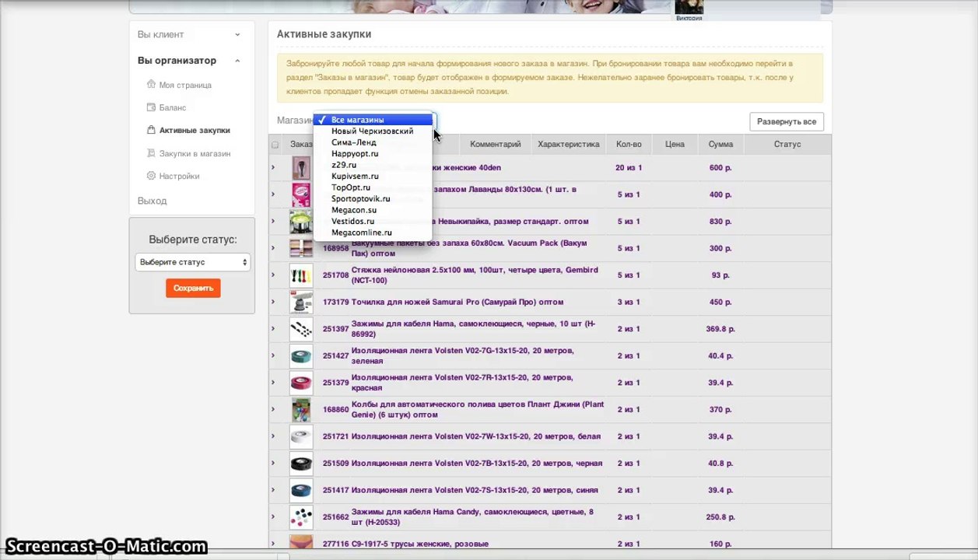The height and width of the screenshot is (560, 978).
Task: Click sum value 369.8 р.
Action: coord(720,329)
